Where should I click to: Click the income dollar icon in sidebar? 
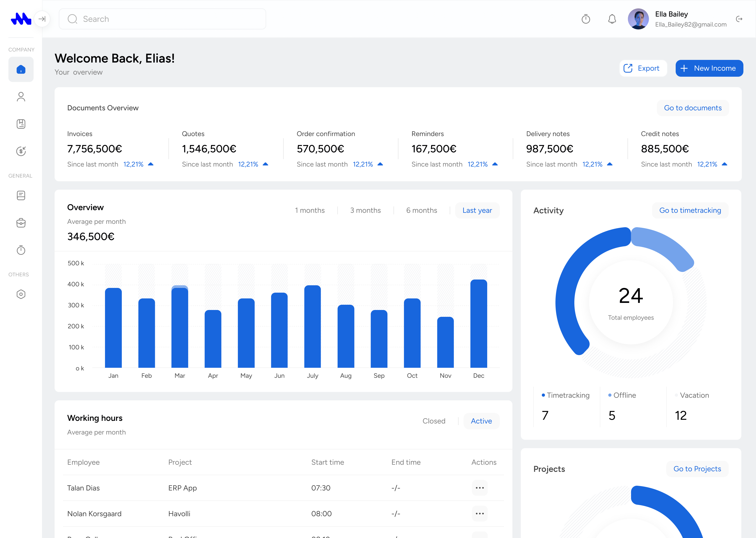pos(21,151)
